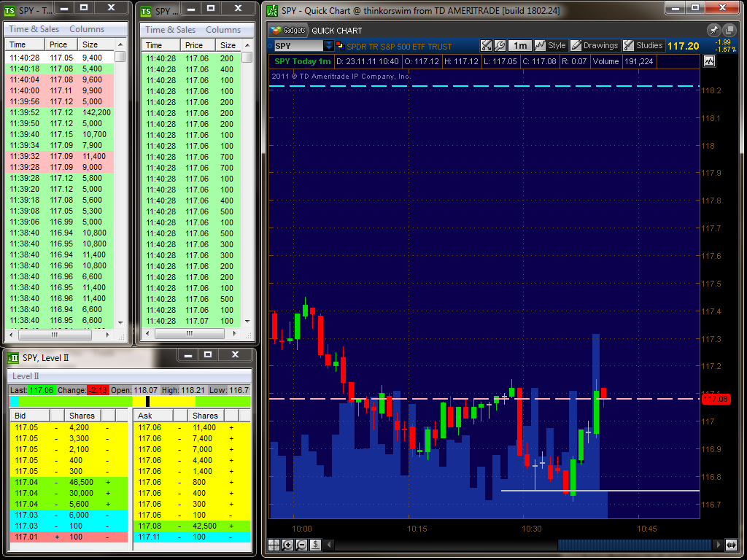The width and height of the screenshot is (747, 560).
Task: Click horizontal scrollbar thumb in second Time & Sales
Action: tap(189, 334)
